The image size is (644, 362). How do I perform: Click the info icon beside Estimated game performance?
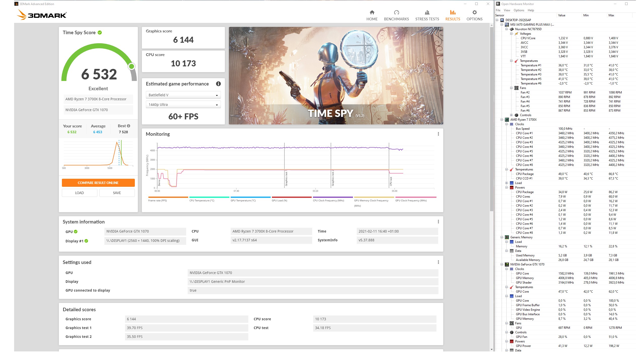[x=219, y=84]
